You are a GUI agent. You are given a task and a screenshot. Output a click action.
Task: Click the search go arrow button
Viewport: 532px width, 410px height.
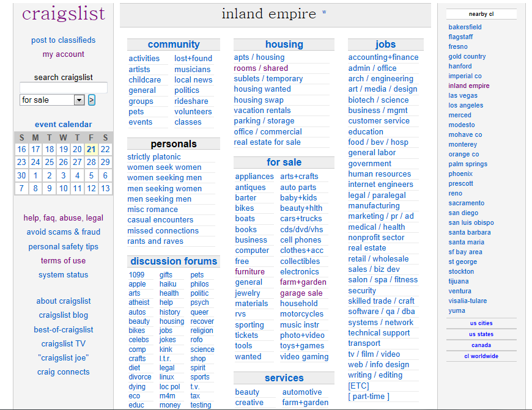click(92, 100)
